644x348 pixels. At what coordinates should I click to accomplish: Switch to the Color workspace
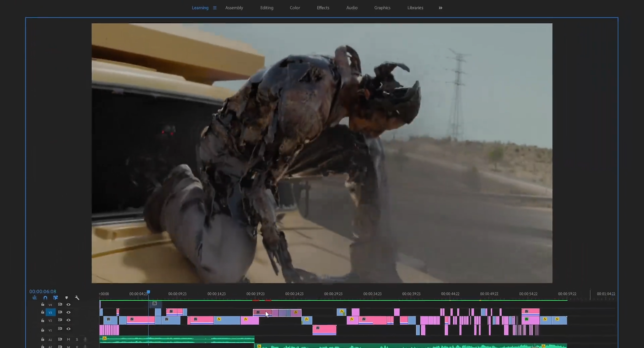(295, 8)
